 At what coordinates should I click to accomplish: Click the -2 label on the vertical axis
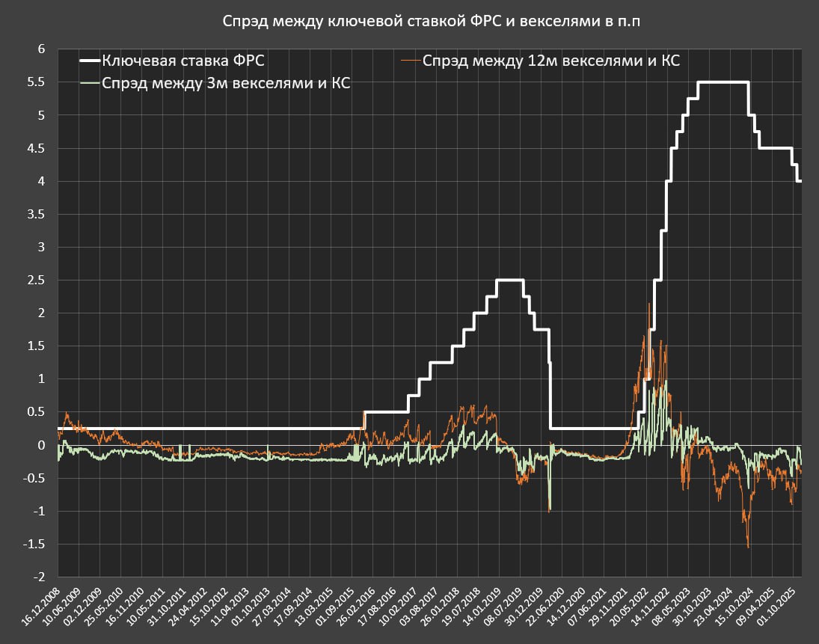[x=39, y=577]
